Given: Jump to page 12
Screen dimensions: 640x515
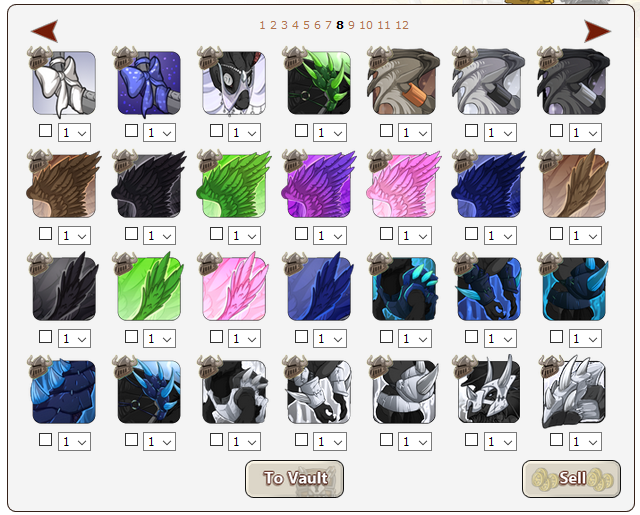Looking at the screenshot, I should coord(402,25).
